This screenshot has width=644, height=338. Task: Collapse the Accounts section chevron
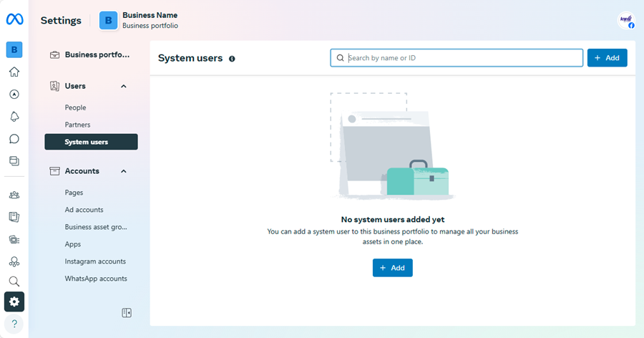click(x=123, y=171)
